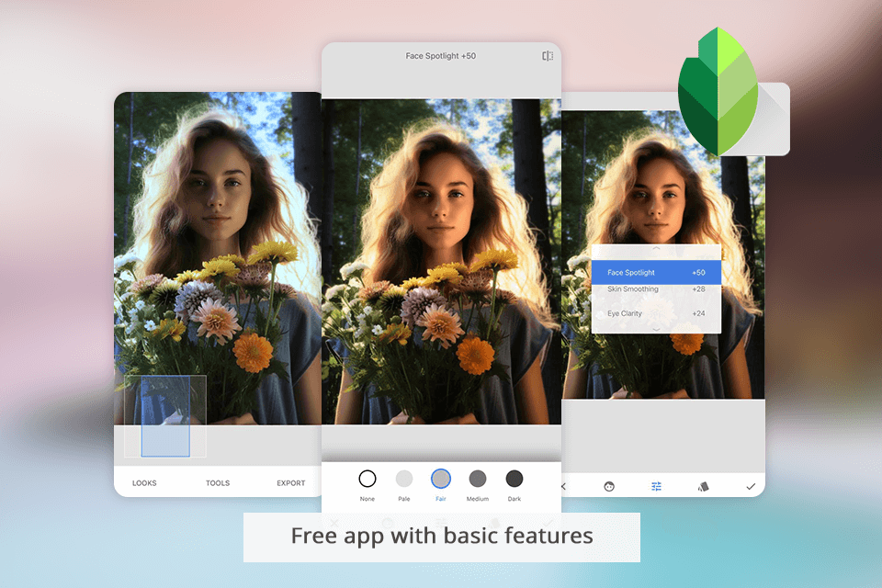This screenshot has height=588, width=882.
Task: Open the EXPORT tab
Action: click(291, 482)
